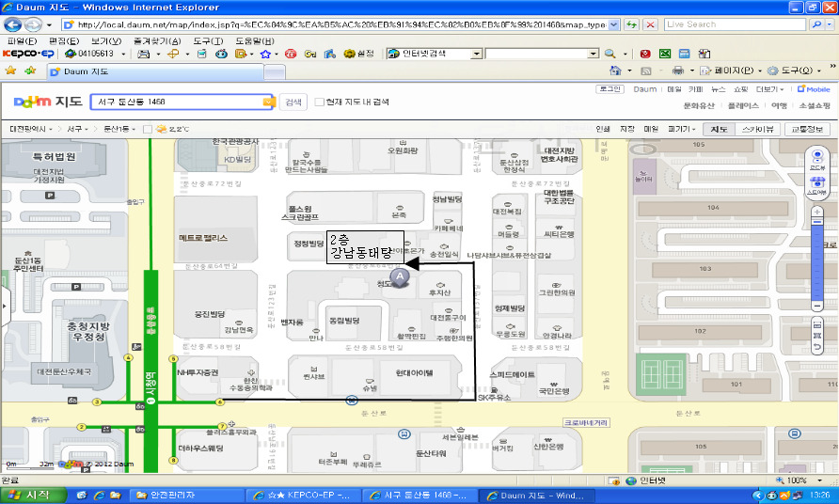Screen dimensions: 839x504
Task: Click the Add to Favorites star-plus icon
Action: point(30,71)
